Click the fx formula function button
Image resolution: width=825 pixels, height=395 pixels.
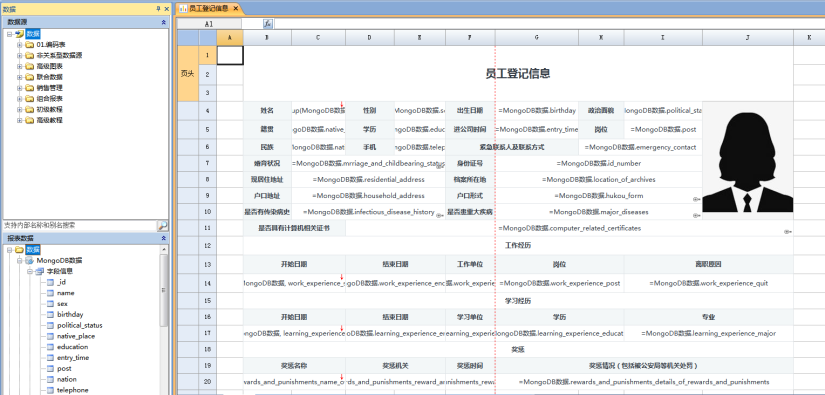click(267, 24)
